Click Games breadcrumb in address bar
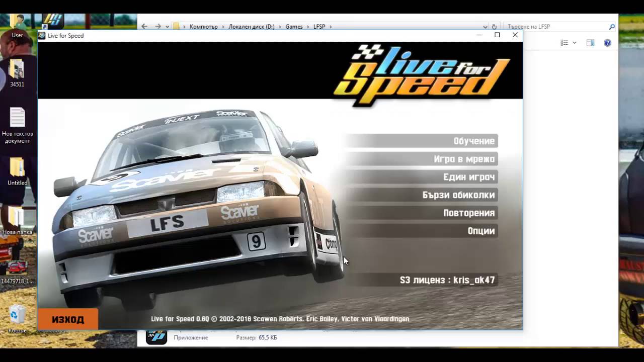Screen dimensions: 644x362 [x=294, y=27]
